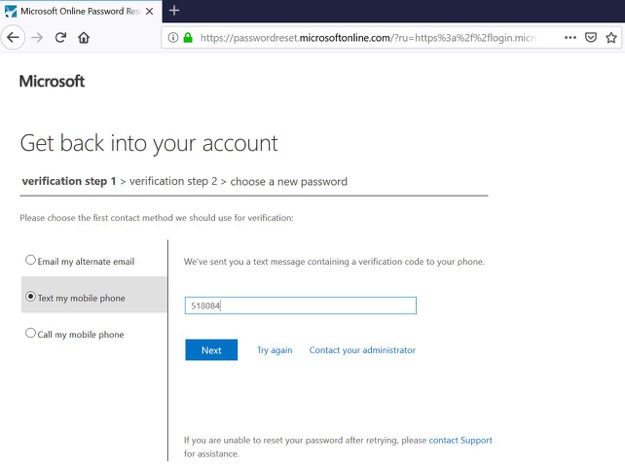Click the 'We've sent you a text message' notice

click(x=334, y=262)
